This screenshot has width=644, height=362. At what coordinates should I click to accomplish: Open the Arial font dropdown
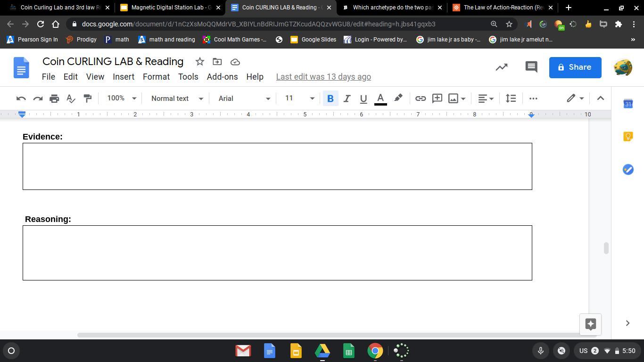(244, 99)
